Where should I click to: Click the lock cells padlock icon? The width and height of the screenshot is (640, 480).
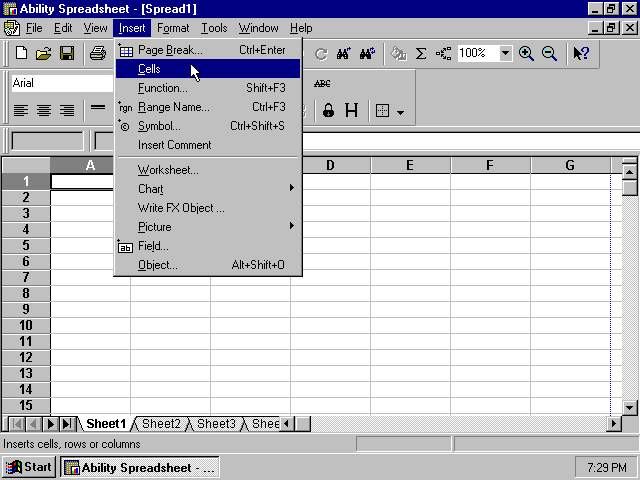coord(328,110)
